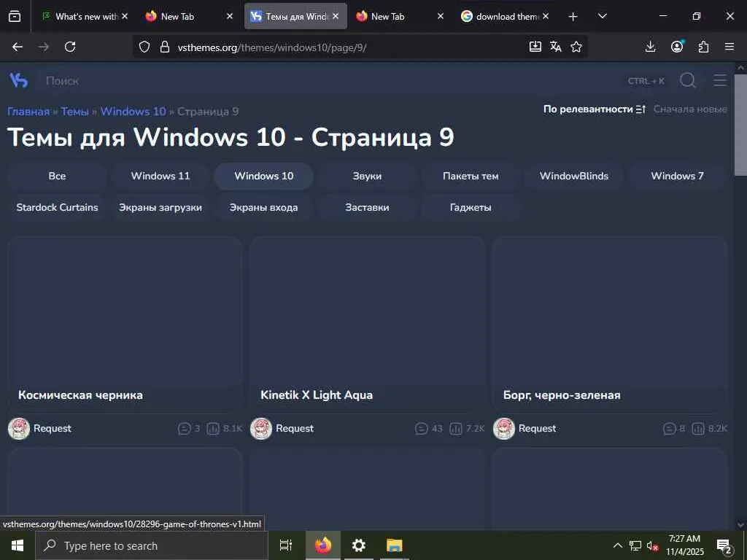Screen dimensions: 747x560
Task: Switch to the first New Tab
Action: click(x=189, y=16)
